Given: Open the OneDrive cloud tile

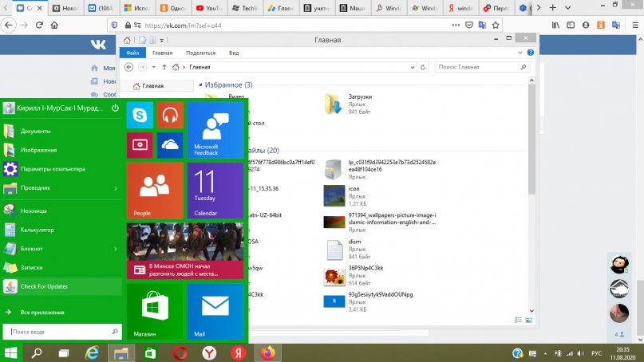Looking at the screenshot, I should [170, 145].
